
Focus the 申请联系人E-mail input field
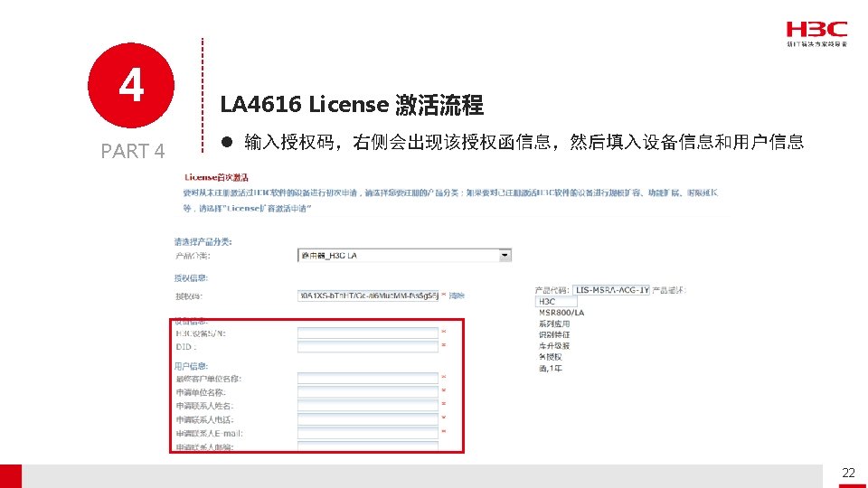point(368,433)
